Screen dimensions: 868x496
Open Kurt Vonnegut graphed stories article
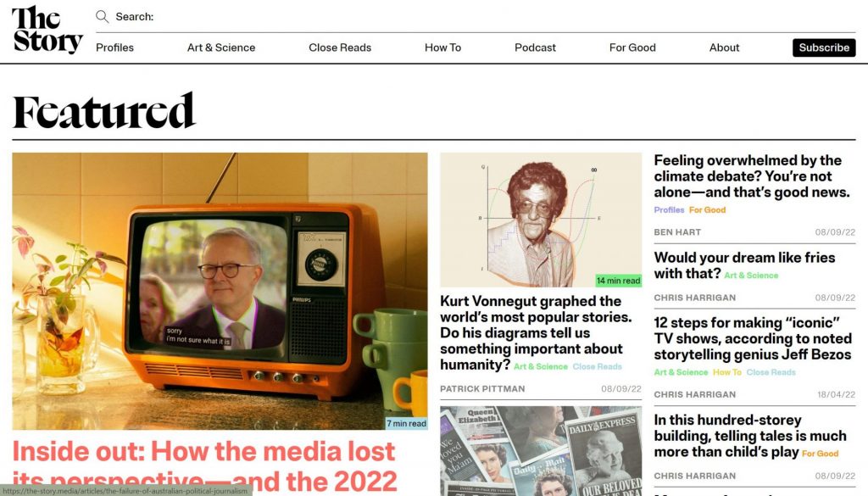[536, 332]
